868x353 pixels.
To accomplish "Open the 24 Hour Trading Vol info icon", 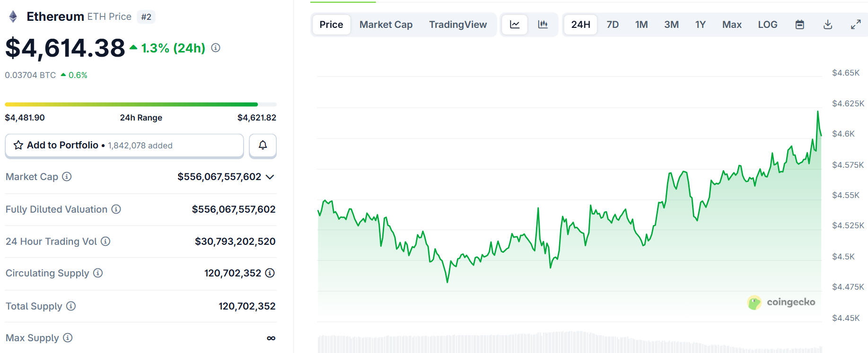I will tap(105, 241).
